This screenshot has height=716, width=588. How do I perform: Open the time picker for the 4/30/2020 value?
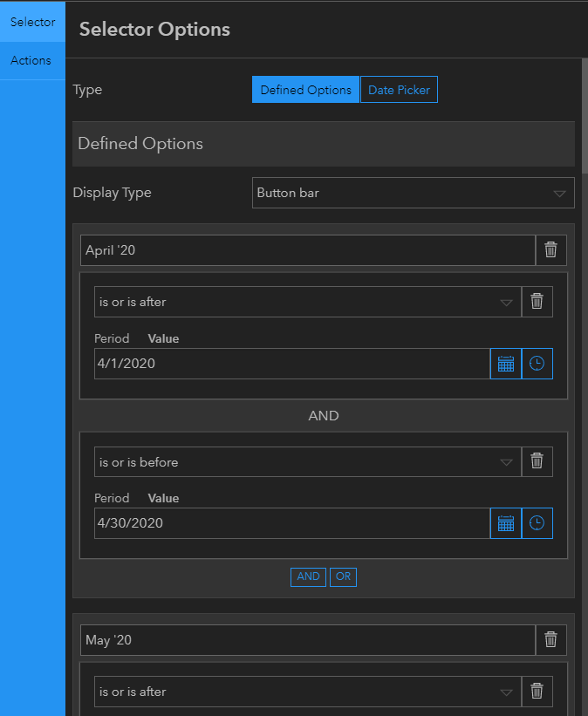point(537,523)
